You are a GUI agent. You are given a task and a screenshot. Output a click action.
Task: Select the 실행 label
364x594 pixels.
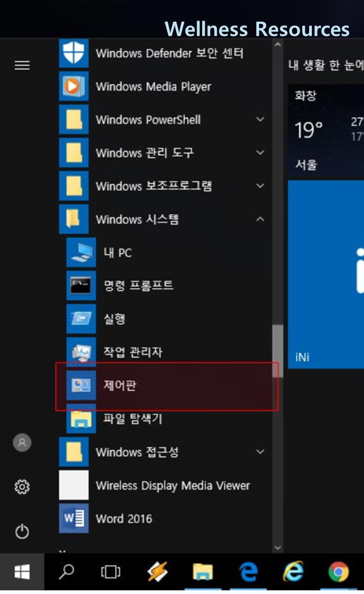(x=114, y=319)
